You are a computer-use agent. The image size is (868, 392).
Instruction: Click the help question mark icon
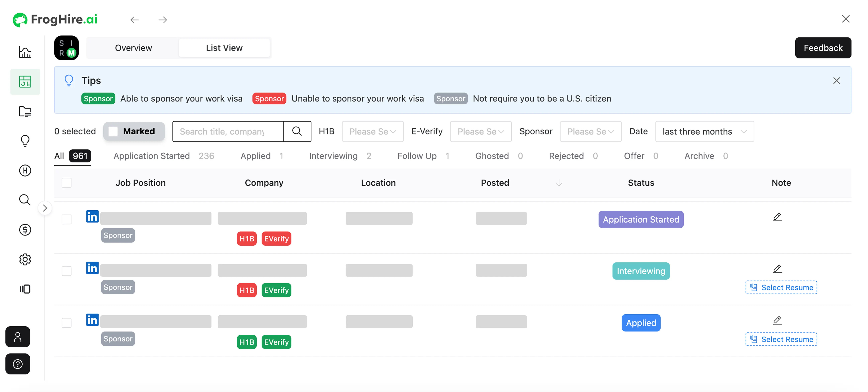pyautogui.click(x=18, y=364)
